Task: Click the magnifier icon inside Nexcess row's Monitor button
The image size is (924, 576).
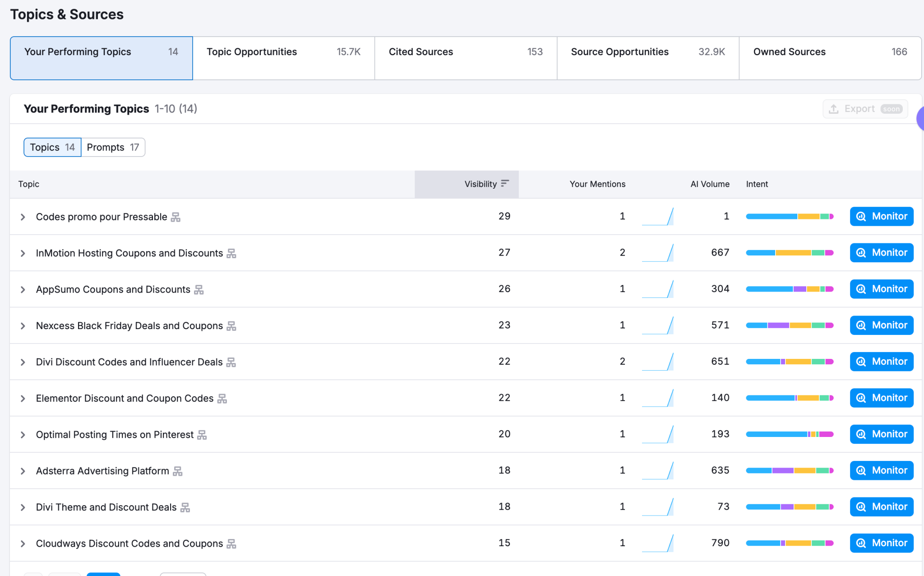Action: 861,325
